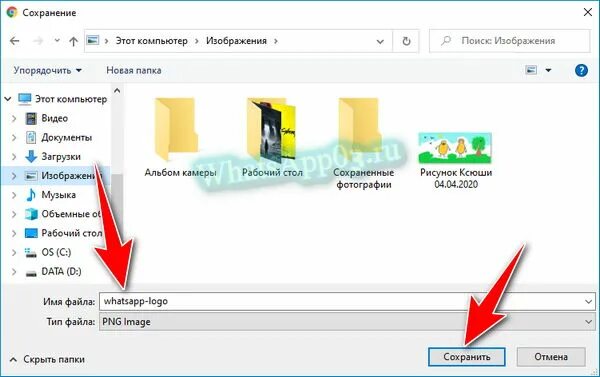Click the location icon in address bar

point(93,40)
